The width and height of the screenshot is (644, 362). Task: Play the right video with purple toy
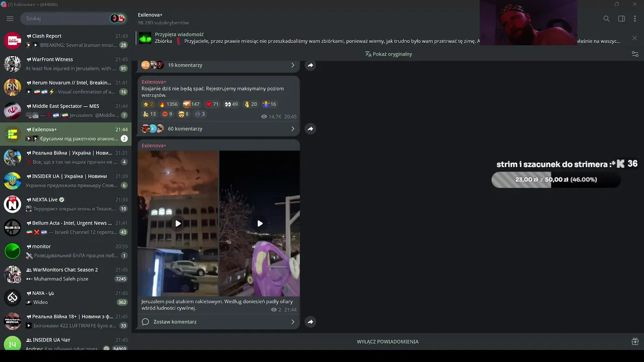click(260, 223)
